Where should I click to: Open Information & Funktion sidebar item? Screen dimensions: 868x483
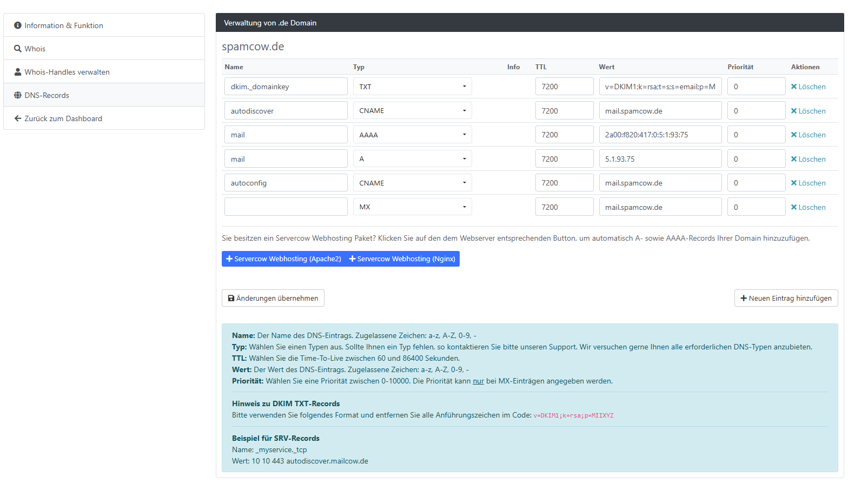pos(104,25)
